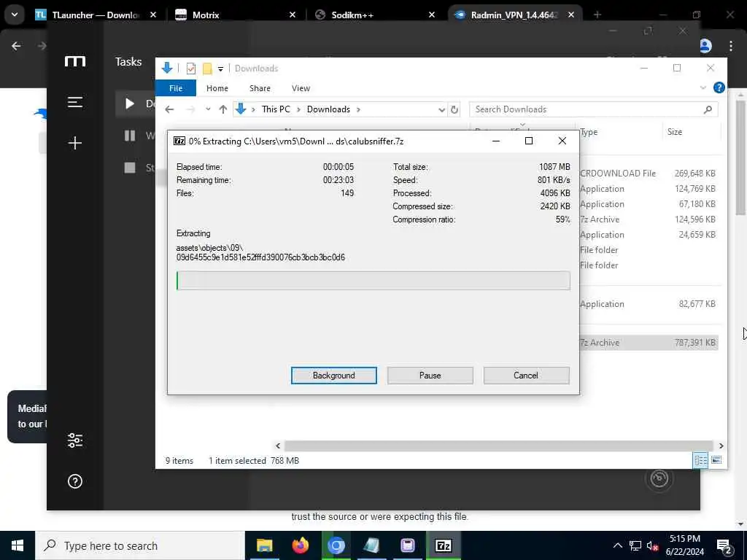Open Motrix preferences sliders icon

75,440
